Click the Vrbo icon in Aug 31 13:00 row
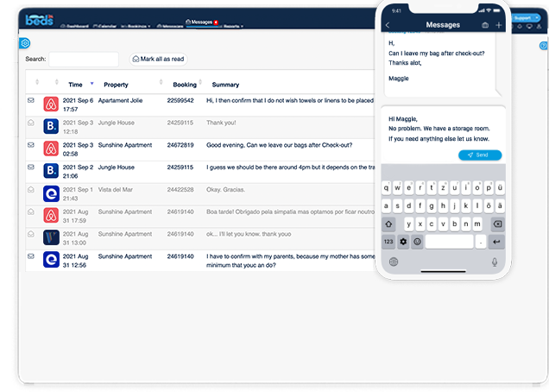Image resolution: width=549 pixels, height=392 pixels. (x=51, y=237)
